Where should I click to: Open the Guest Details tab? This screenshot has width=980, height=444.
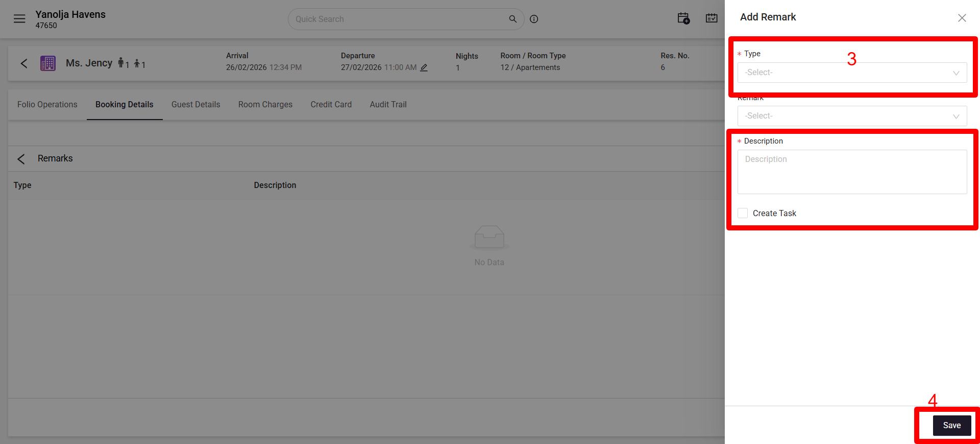[x=196, y=104]
